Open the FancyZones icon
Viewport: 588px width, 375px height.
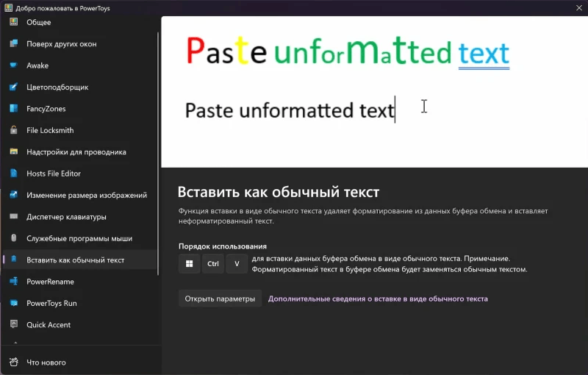[x=13, y=109]
